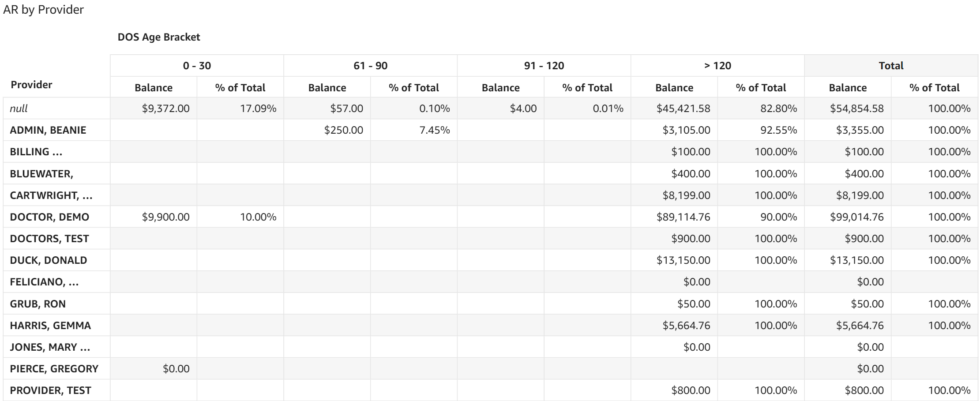Image resolution: width=980 pixels, height=401 pixels.
Task: Click the > 120 column group header
Action: [717, 66]
